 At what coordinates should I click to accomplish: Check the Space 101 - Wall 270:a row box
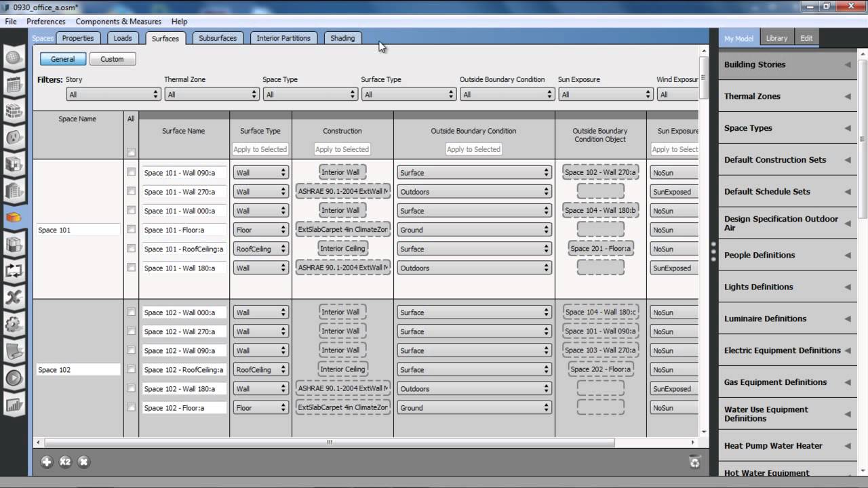tap(131, 191)
